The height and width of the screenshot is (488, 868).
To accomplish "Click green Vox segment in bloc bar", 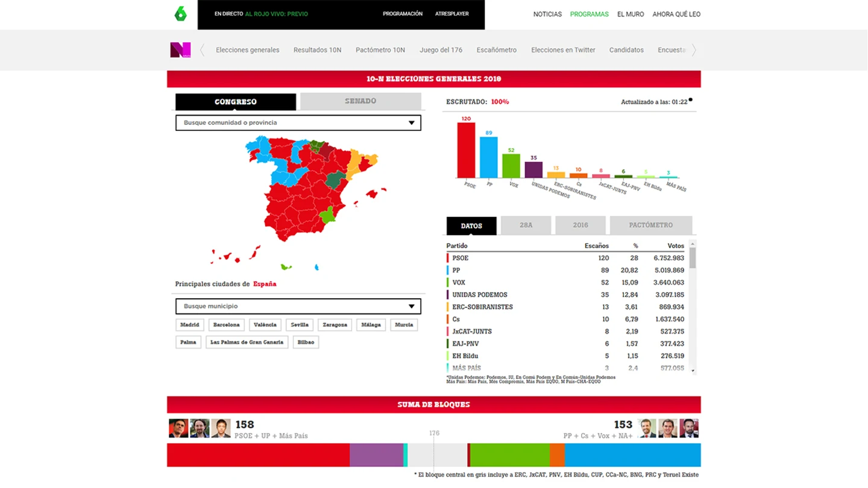I will 510,455.
